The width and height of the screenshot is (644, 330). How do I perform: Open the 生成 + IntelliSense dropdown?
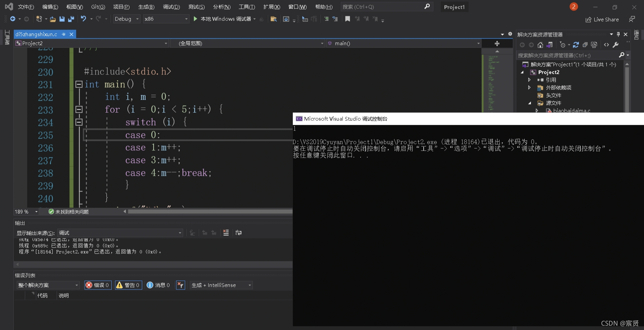click(221, 285)
